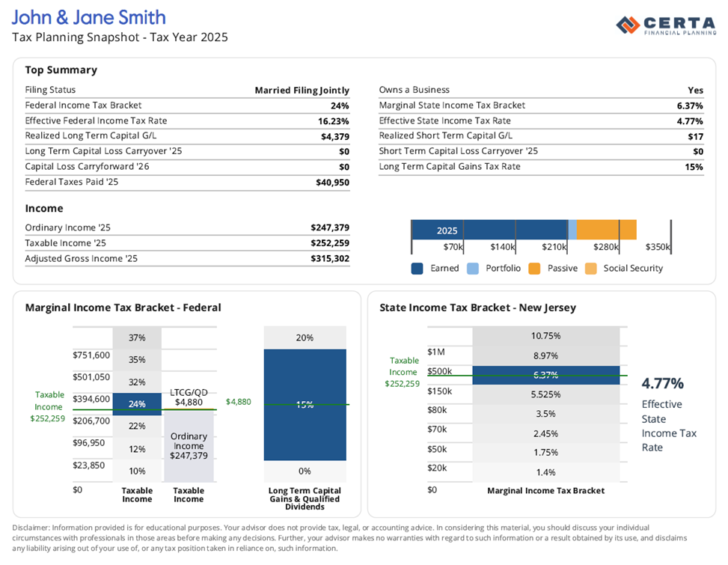Click the blue 15% capital gains bar

tap(305, 405)
